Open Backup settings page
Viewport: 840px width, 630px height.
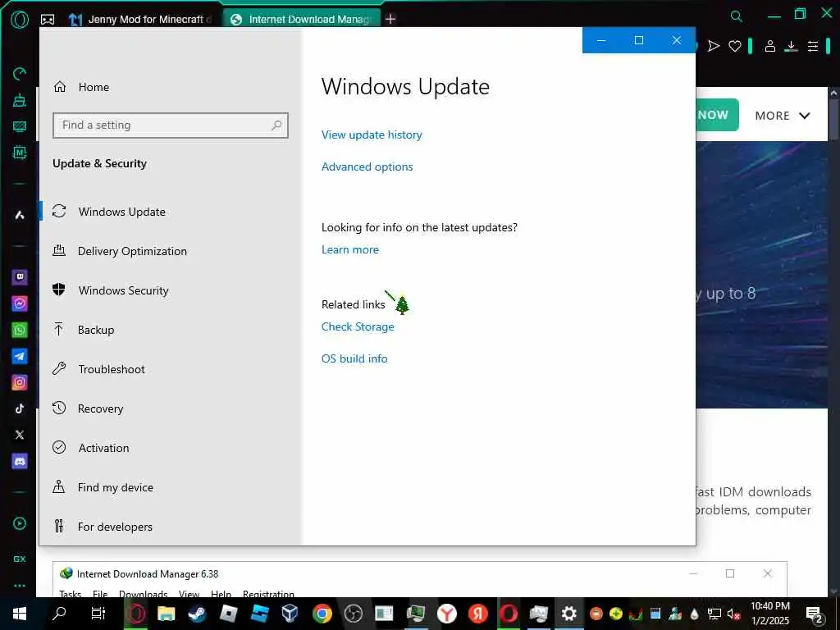(171, 330)
